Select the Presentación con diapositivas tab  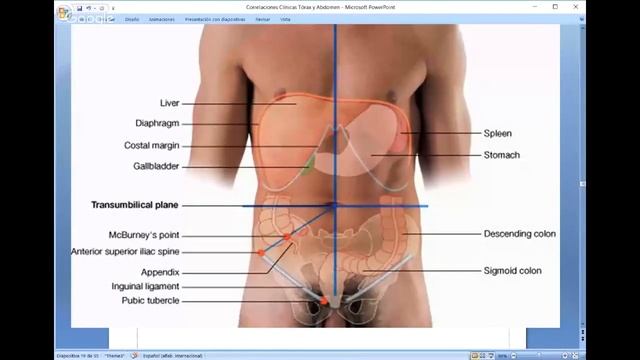coord(215,19)
